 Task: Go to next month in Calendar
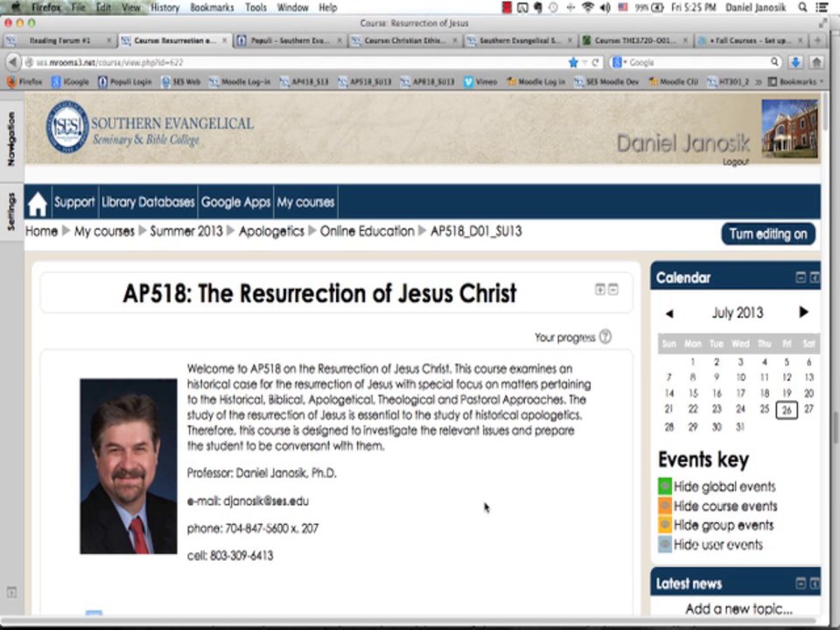(803, 312)
